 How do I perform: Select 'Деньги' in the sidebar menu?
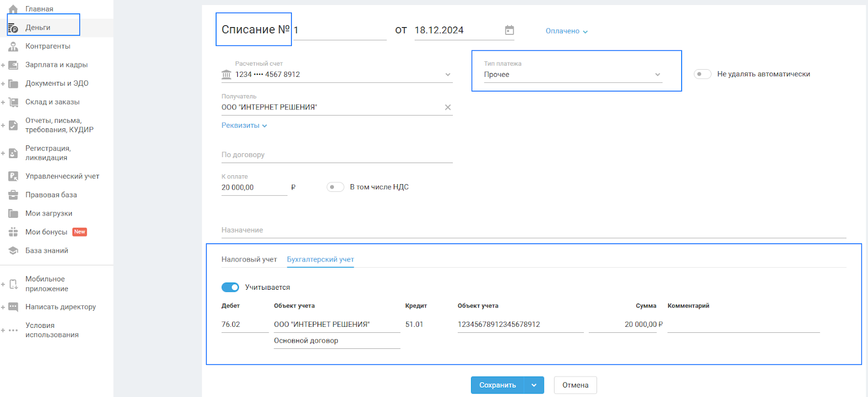coord(38,28)
